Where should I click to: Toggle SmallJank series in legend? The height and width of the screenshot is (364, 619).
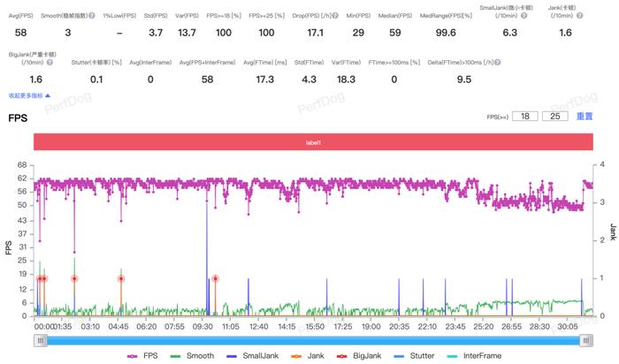pyautogui.click(x=263, y=356)
